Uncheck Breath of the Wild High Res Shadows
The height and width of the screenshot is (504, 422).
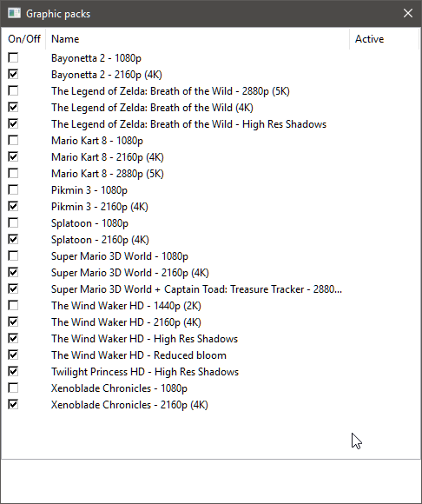pyautogui.click(x=13, y=123)
